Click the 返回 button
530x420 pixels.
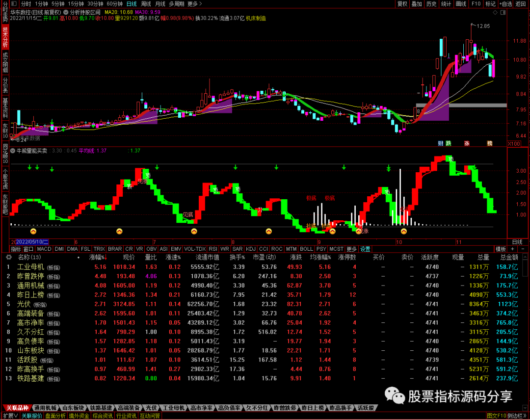click(521, 4)
